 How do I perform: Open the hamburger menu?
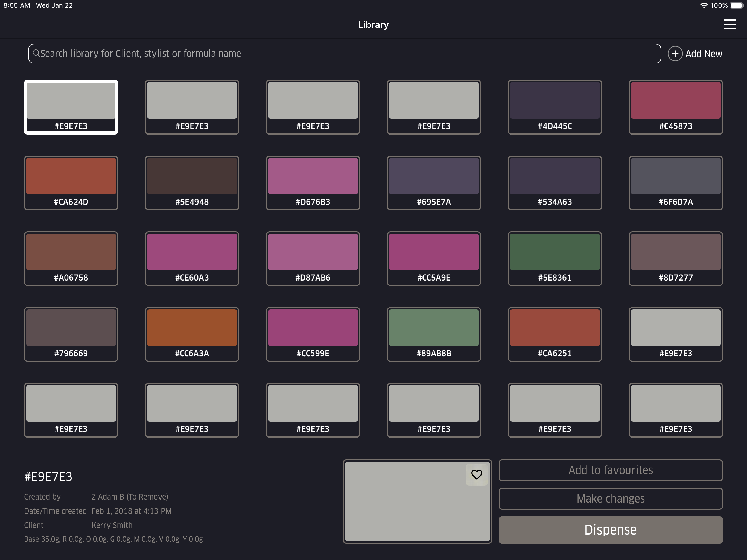pyautogui.click(x=730, y=24)
